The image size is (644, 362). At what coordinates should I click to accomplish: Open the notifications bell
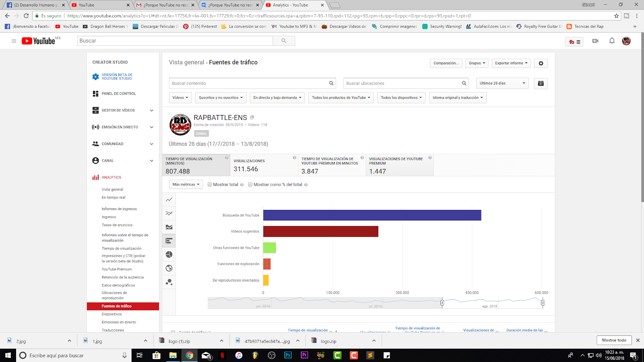point(612,41)
